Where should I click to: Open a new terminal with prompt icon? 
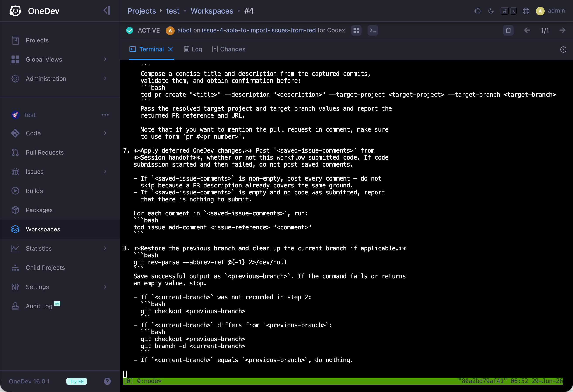(373, 30)
